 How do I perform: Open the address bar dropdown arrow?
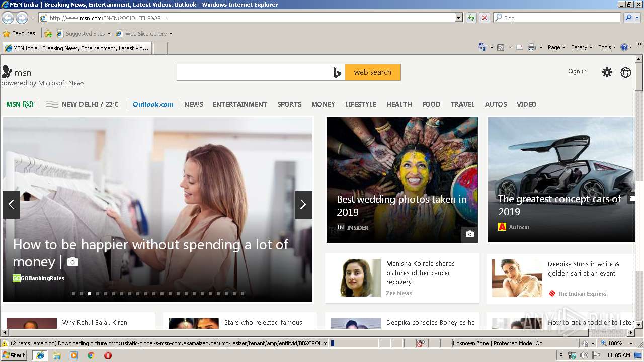pyautogui.click(x=458, y=18)
